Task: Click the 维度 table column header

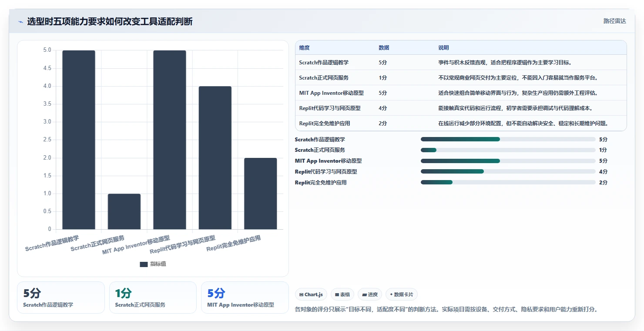Action: [304, 48]
